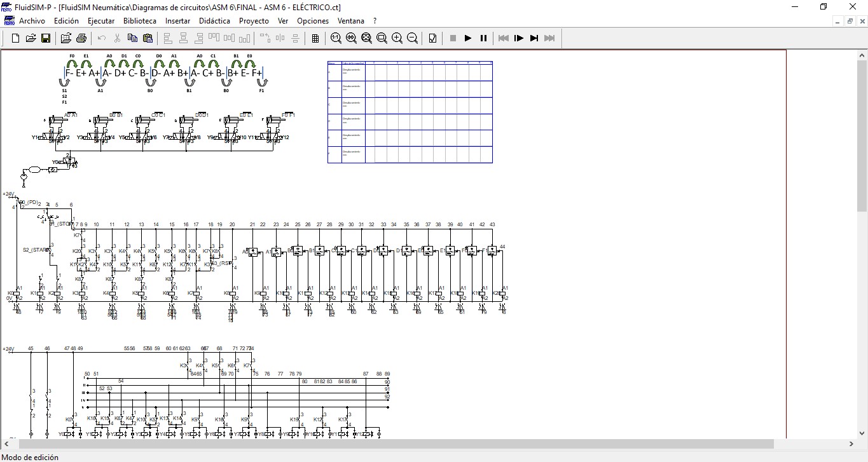This screenshot has width=868, height=462.
Task: Reset zoom to 1:1 view
Action: tap(336, 38)
